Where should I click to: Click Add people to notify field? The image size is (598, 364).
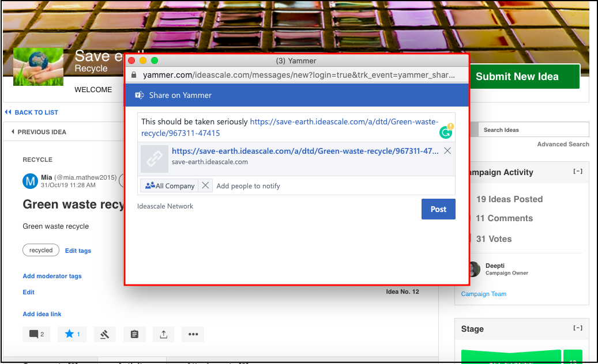(249, 186)
